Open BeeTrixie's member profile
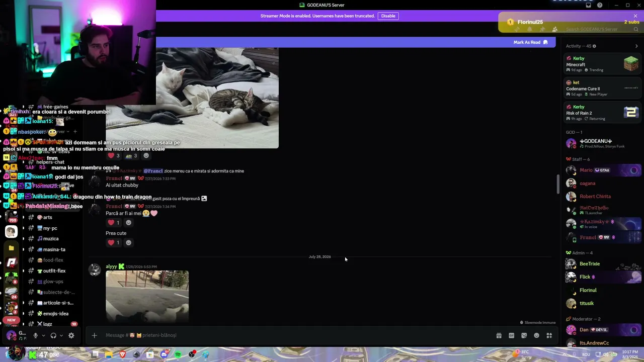The height and width of the screenshot is (362, 644). (602, 264)
